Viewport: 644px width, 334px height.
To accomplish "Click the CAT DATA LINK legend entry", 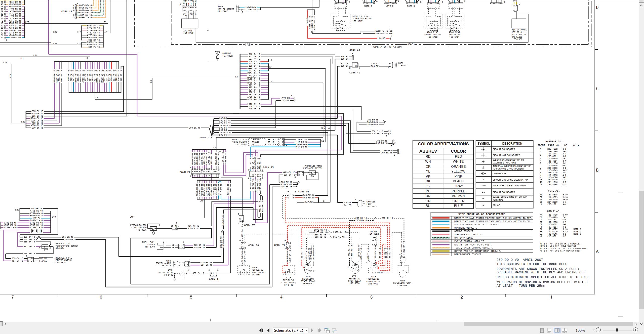I will [463, 238].
